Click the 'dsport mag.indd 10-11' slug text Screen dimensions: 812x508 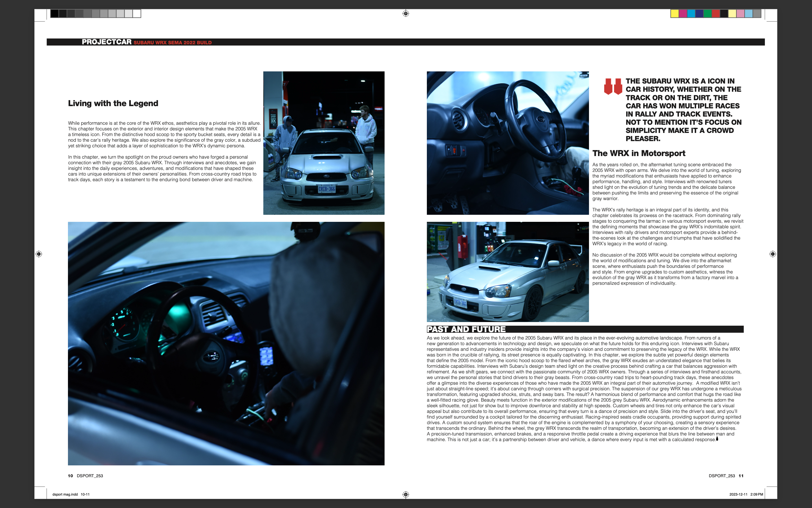click(71, 494)
